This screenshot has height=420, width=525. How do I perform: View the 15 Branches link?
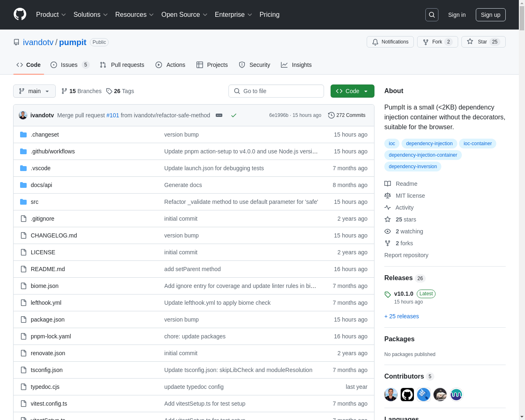(x=81, y=91)
